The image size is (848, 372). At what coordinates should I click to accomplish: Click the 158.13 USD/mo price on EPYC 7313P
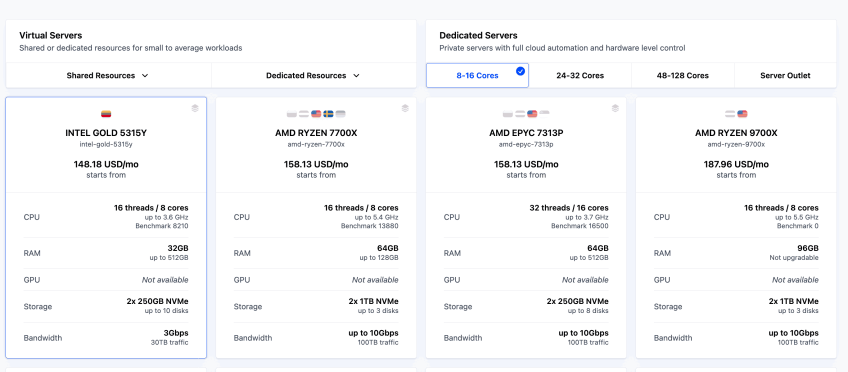pyautogui.click(x=526, y=164)
